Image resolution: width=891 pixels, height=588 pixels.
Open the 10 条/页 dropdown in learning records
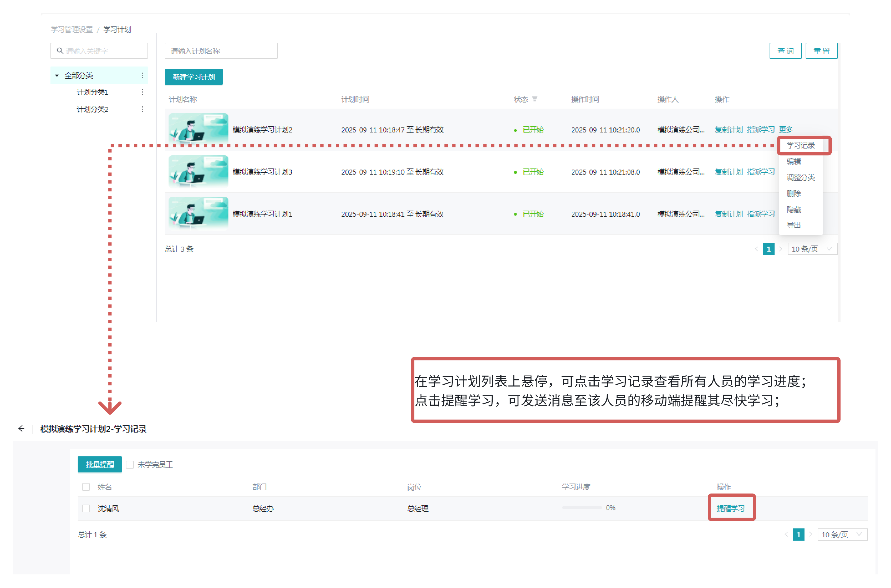pyautogui.click(x=842, y=535)
